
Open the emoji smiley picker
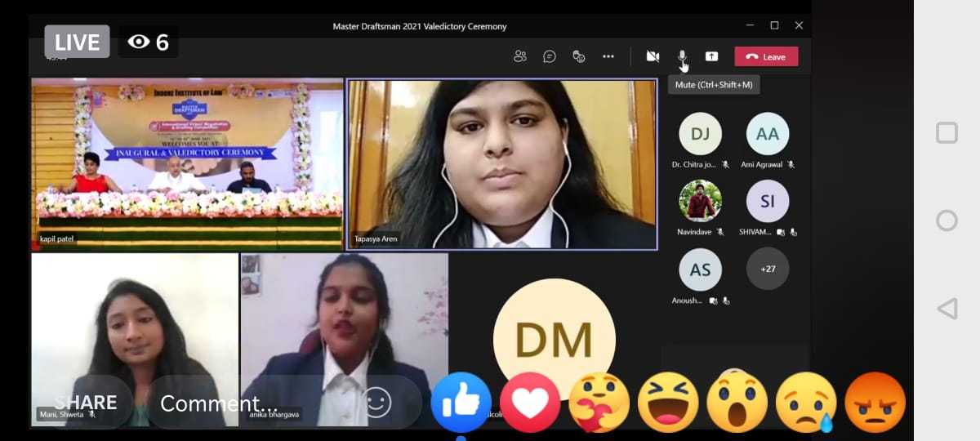(377, 402)
